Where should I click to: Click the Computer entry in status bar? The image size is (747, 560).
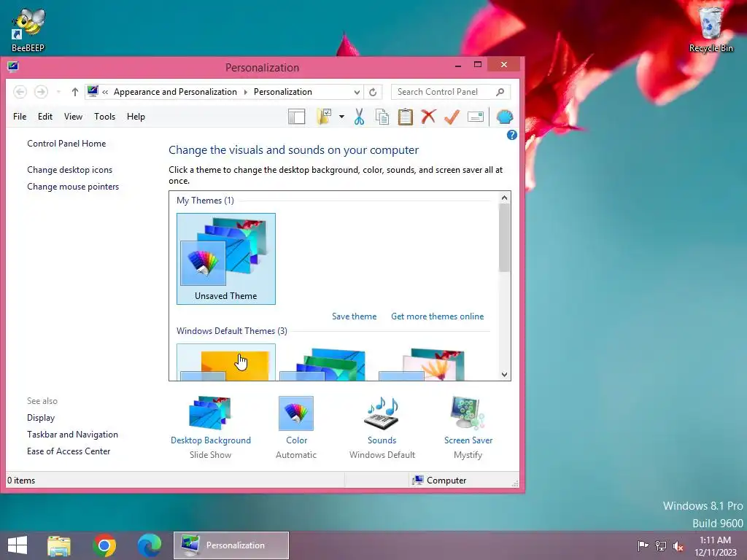click(439, 480)
